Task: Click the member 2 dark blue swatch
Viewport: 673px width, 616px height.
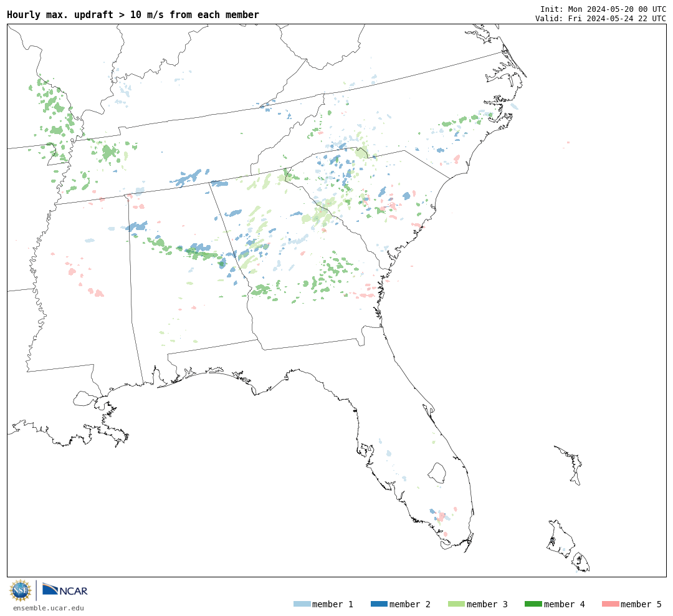Action: coord(379,604)
